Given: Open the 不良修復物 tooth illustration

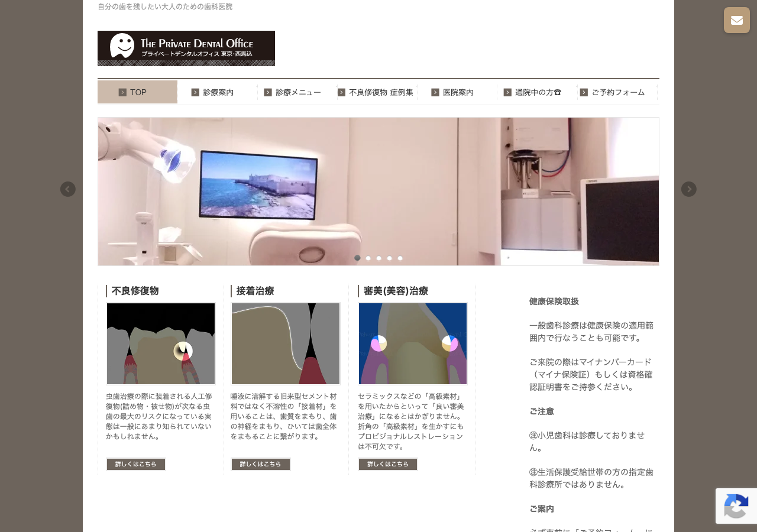Looking at the screenshot, I should point(161,344).
